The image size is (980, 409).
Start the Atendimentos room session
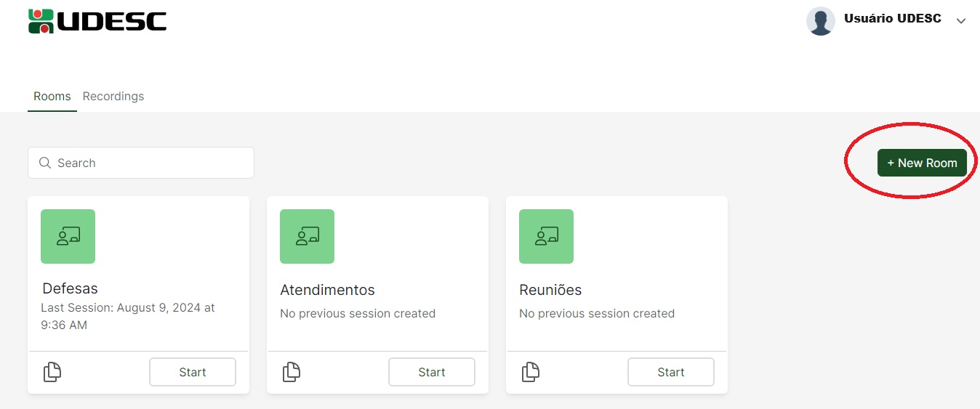(x=432, y=372)
